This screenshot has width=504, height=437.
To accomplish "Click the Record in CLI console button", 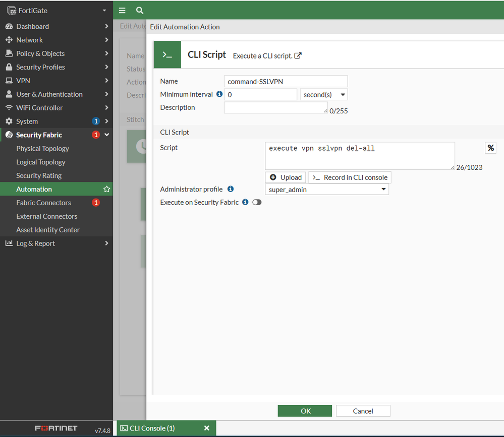I will point(350,177).
